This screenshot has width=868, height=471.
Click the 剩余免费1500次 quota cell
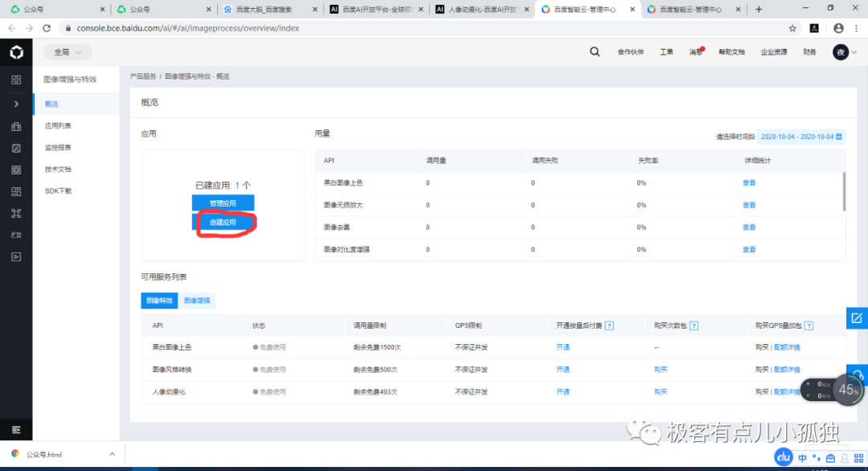click(x=377, y=347)
